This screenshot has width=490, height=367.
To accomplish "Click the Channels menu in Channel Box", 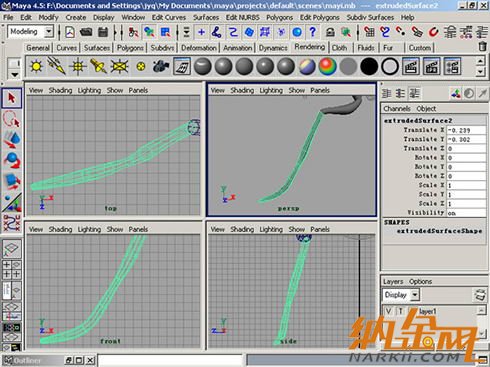I will click(x=397, y=108).
